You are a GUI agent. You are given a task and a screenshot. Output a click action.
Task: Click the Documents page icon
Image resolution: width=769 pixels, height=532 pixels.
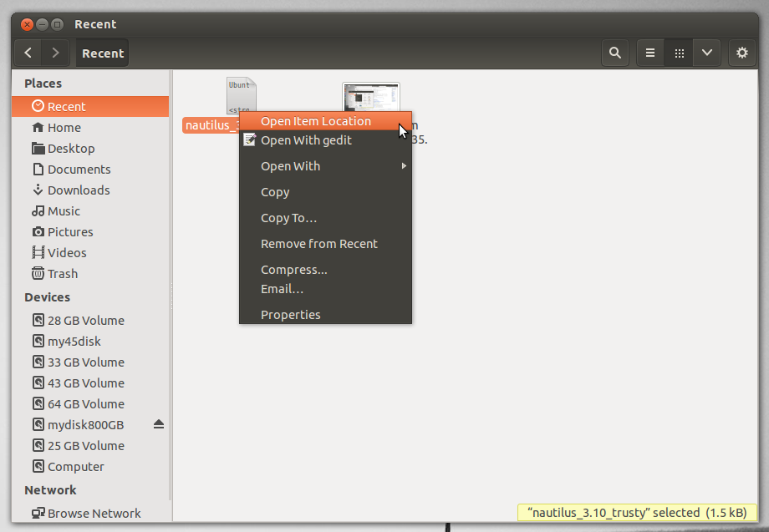click(x=38, y=169)
